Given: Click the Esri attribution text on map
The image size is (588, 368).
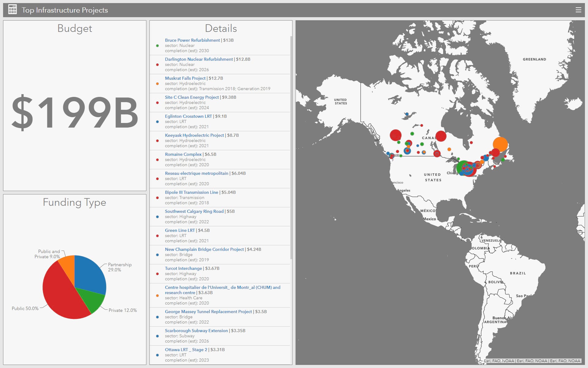Looking at the screenshot, I should [x=532, y=361].
